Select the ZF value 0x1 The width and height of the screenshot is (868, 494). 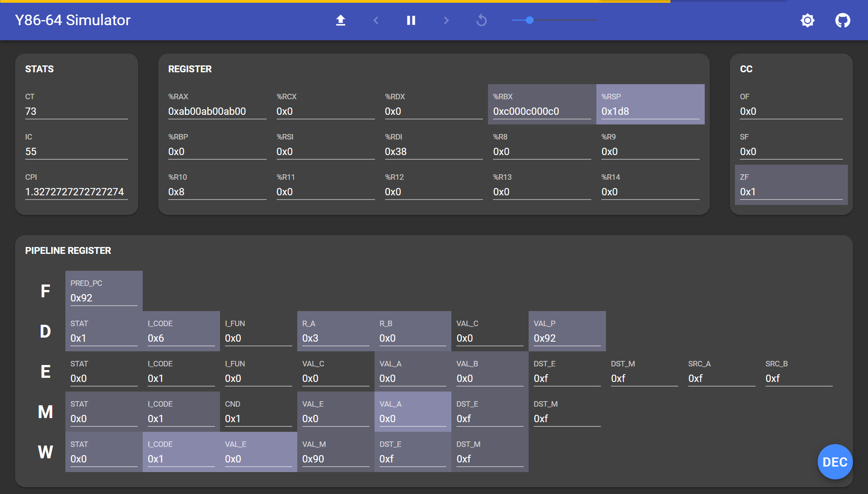[791, 192]
